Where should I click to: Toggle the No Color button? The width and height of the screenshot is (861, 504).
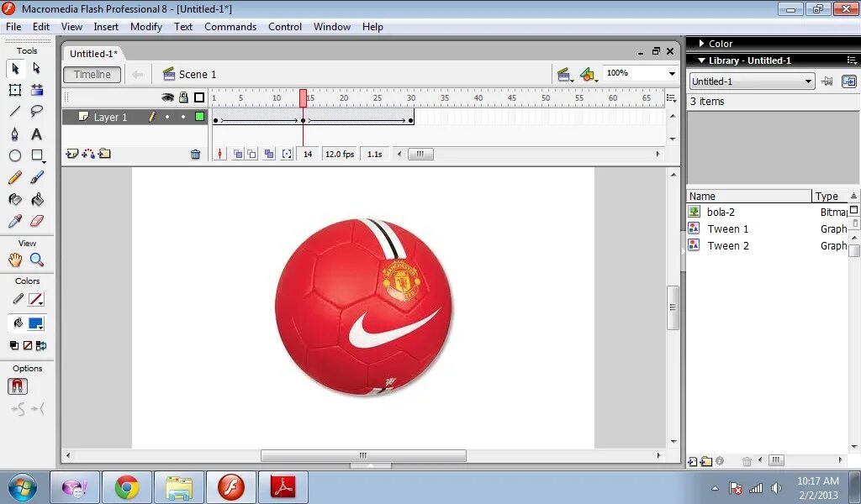coord(28,345)
